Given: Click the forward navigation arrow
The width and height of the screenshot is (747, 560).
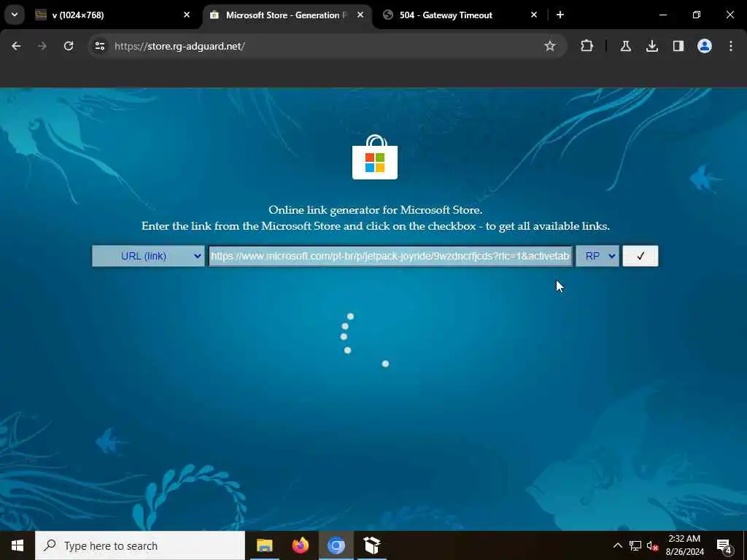Looking at the screenshot, I should point(42,46).
